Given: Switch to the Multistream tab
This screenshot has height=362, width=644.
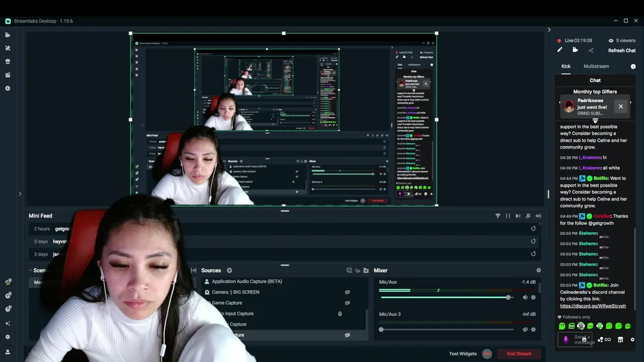Looking at the screenshot, I should [596, 66].
